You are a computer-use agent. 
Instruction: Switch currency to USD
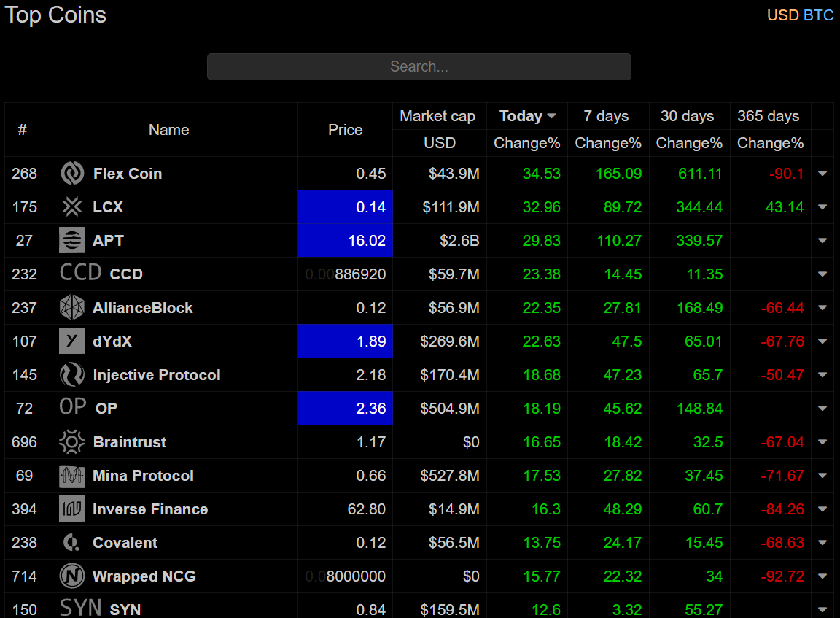(x=782, y=15)
